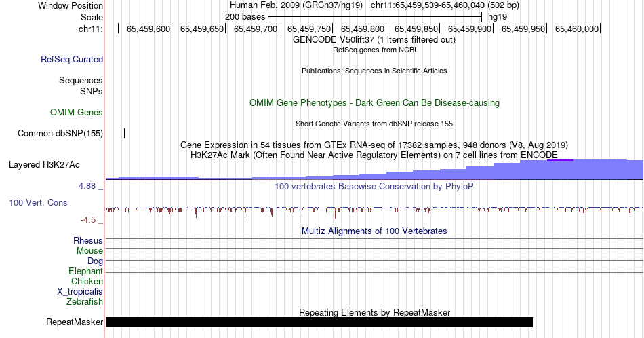Select the Dog alignment row label
This screenshot has width=644, height=338.
(96, 261)
